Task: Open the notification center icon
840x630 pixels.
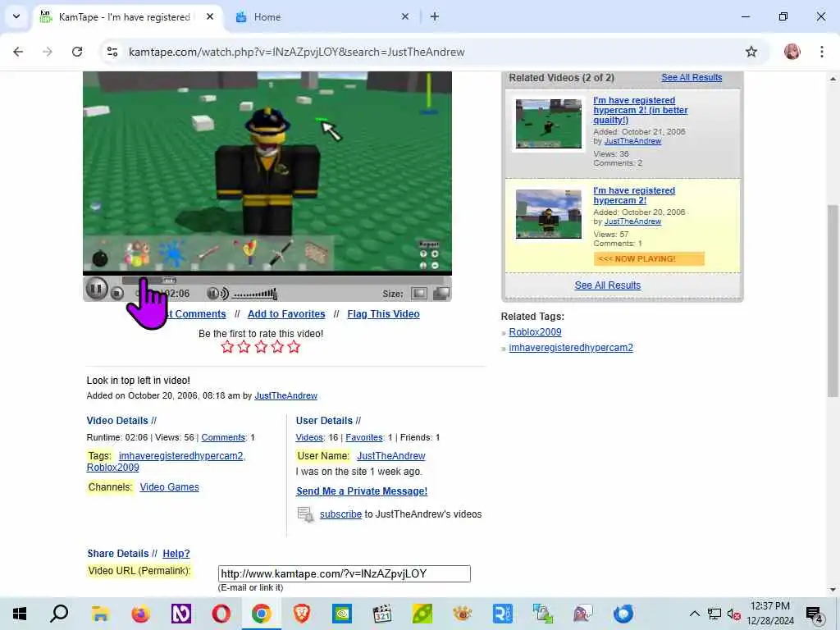Action: 815,614
